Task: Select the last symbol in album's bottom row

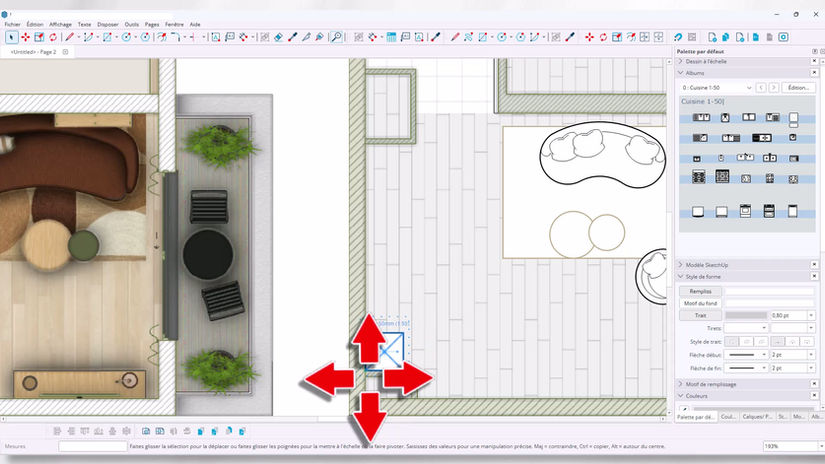Action: 793,211
